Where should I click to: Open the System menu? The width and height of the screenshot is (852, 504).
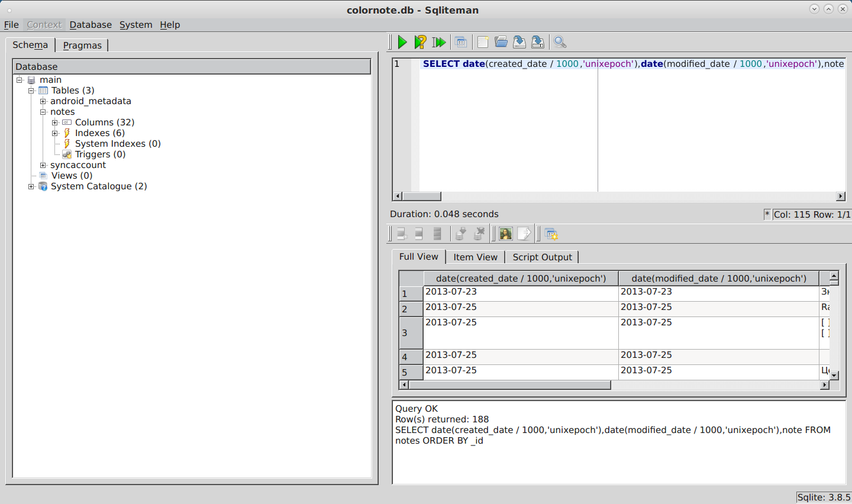(x=135, y=25)
